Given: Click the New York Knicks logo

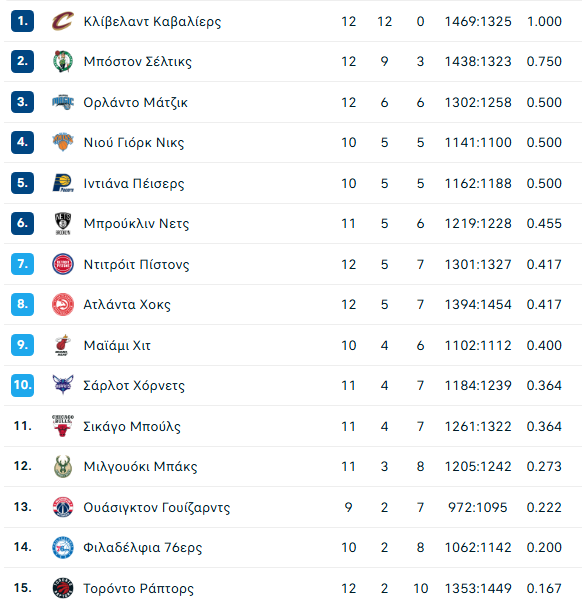Looking at the screenshot, I should (63, 142).
